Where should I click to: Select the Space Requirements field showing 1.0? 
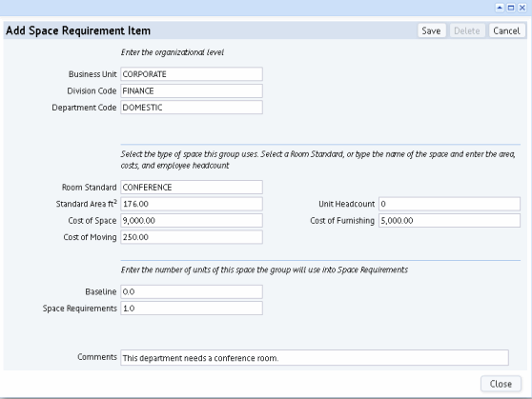pyautogui.click(x=192, y=309)
